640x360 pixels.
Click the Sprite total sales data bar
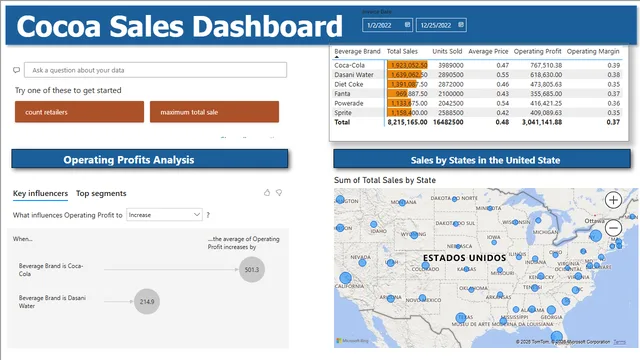[x=400, y=113]
